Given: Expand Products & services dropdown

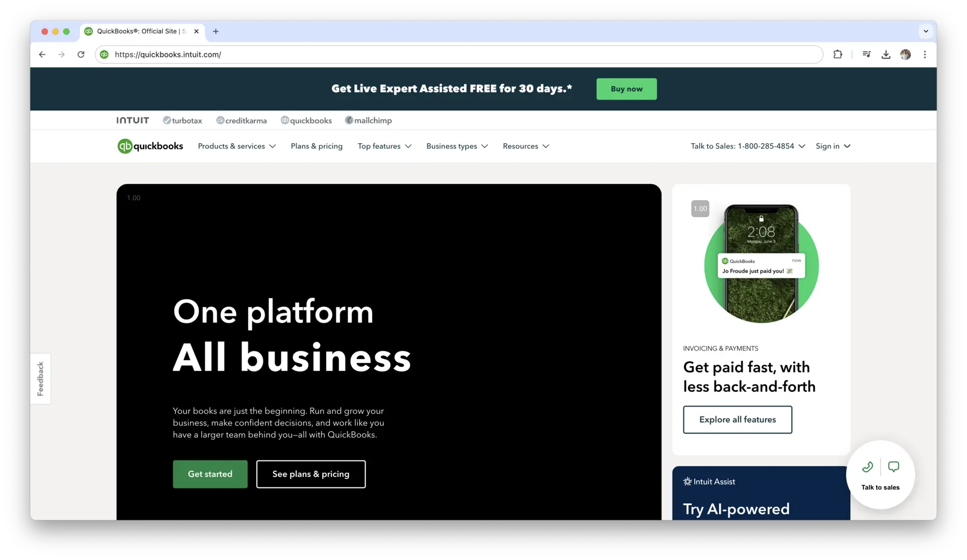Looking at the screenshot, I should 236,146.
